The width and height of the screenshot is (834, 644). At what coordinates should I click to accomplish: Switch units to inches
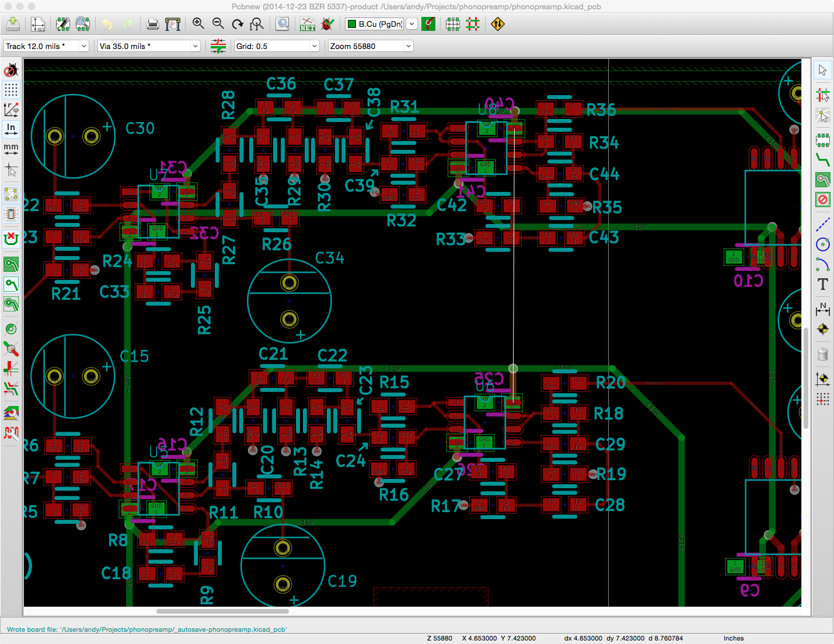click(11, 129)
